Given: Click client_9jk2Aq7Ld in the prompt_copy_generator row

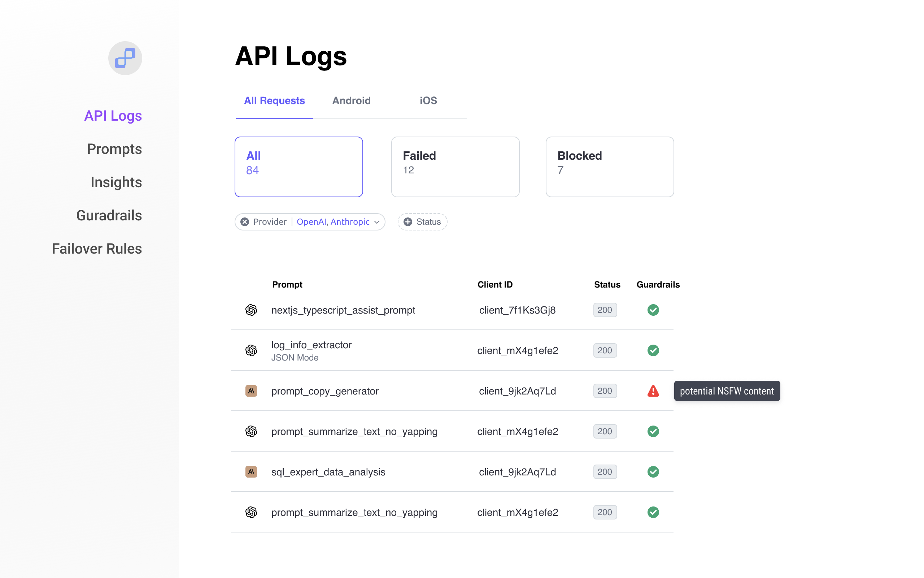Looking at the screenshot, I should click(517, 391).
